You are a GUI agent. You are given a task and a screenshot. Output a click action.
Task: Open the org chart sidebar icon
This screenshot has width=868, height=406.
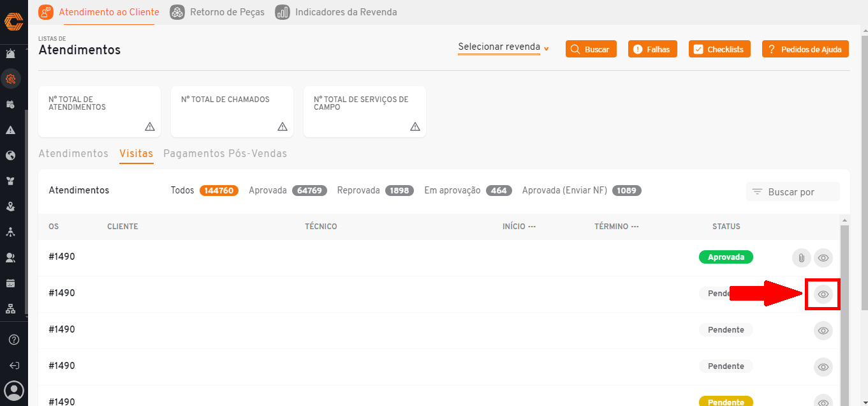pos(10,308)
